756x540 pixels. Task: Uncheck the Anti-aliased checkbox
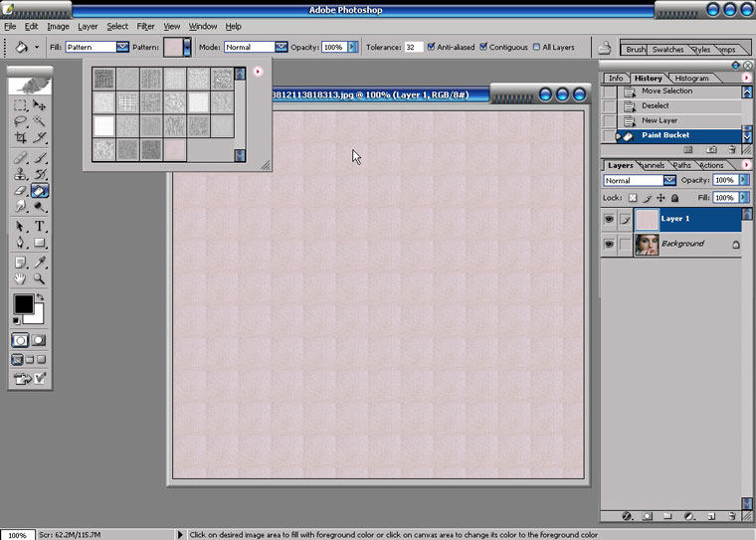432,47
